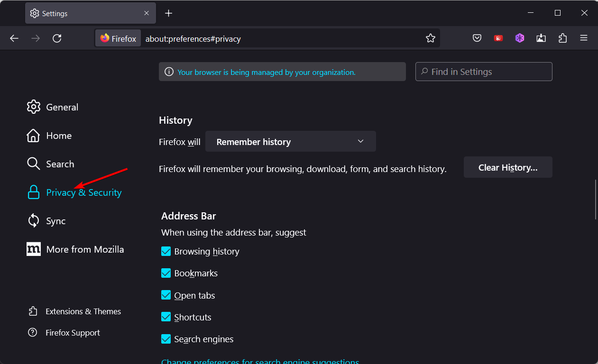Image resolution: width=598 pixels, height=364 pixels.
Task: Click the info icon in the managed banner
Action: (x=169, y=72)
